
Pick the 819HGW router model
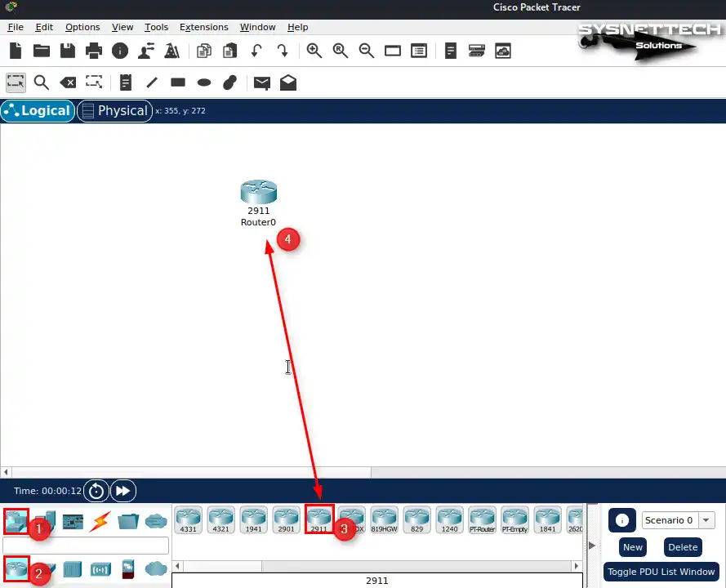[x=385, y=519]
